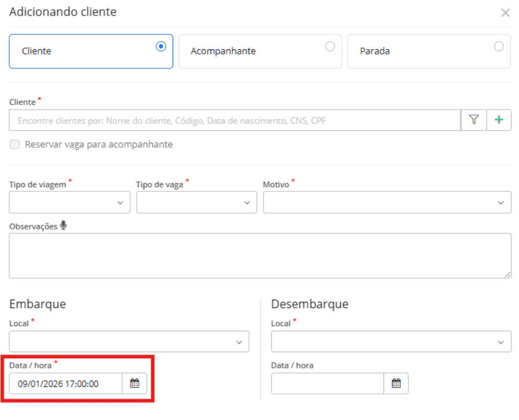Close the Adicionando cliente dialog
This screenshot has height=420, width=519.
tap(505, 13)
